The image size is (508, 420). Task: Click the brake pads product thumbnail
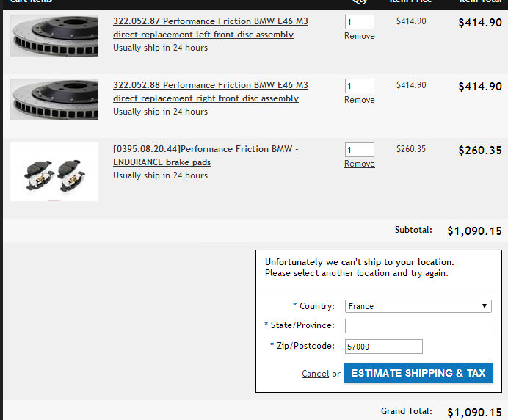[54, 172]
